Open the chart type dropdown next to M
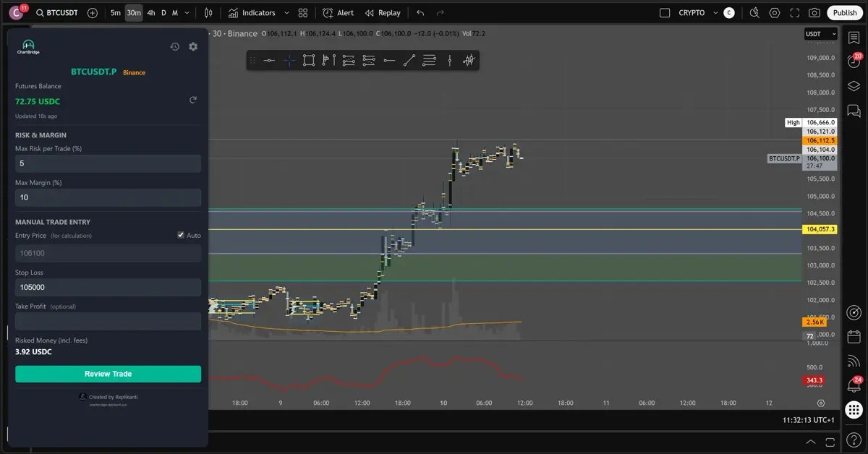The image size is (868, 454). (208, 12)
